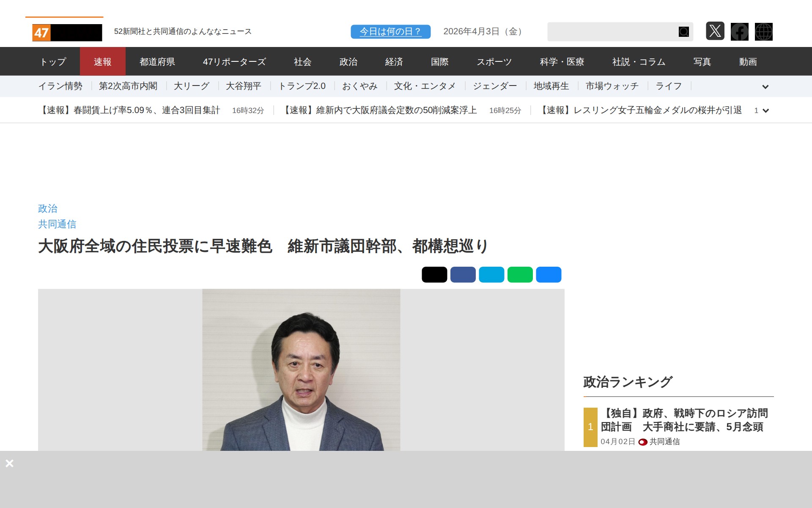Click the search magnifier icon

pos(683,32)
